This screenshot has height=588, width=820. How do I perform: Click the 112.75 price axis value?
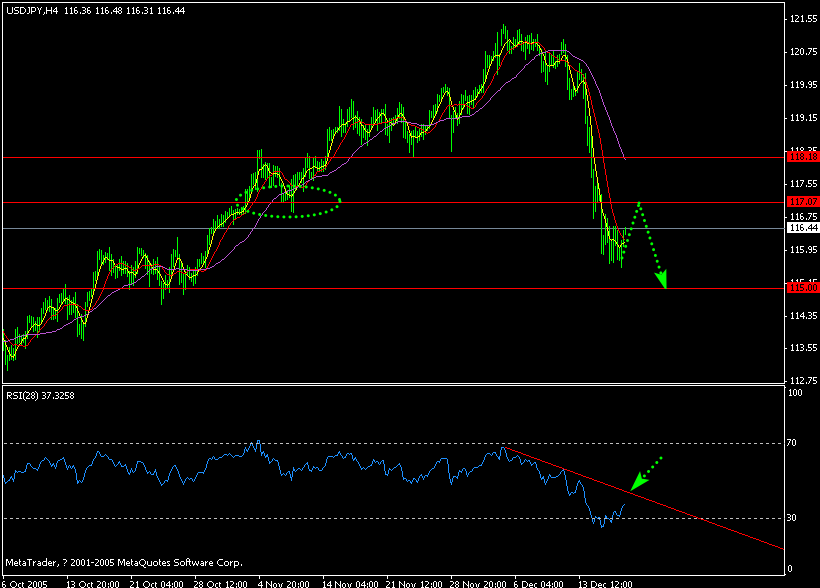tap(803, 381)
